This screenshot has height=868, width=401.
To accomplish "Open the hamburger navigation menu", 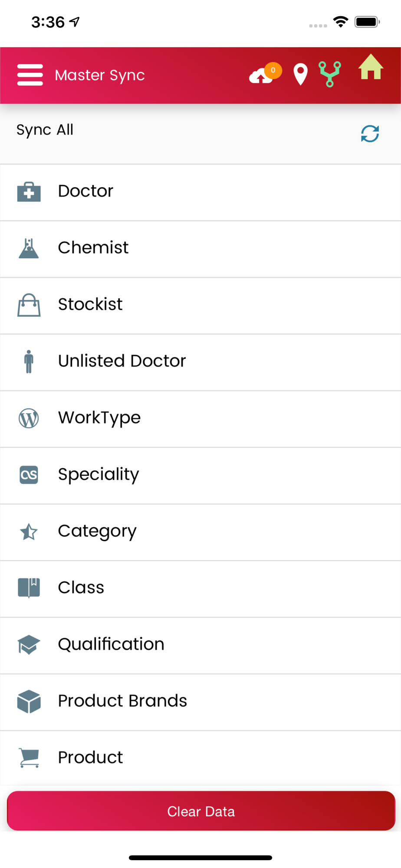I will pyautogui.click(x=30, y=75).
